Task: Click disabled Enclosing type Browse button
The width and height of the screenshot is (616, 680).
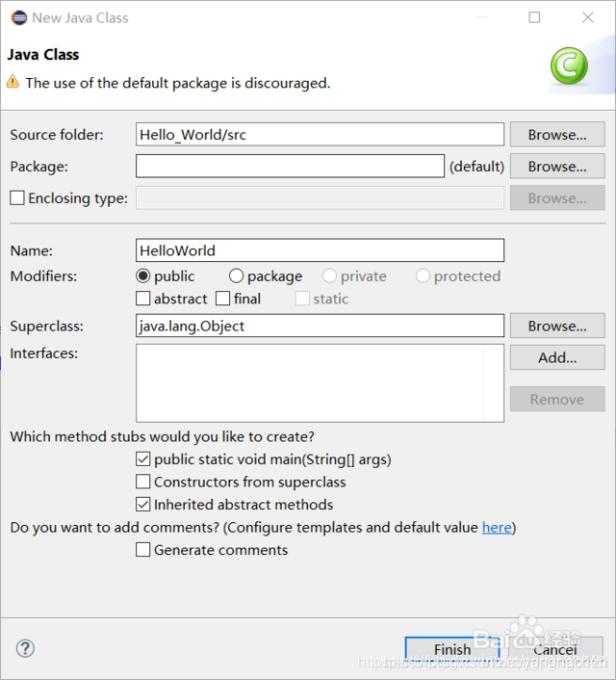Action: [557, 198]
